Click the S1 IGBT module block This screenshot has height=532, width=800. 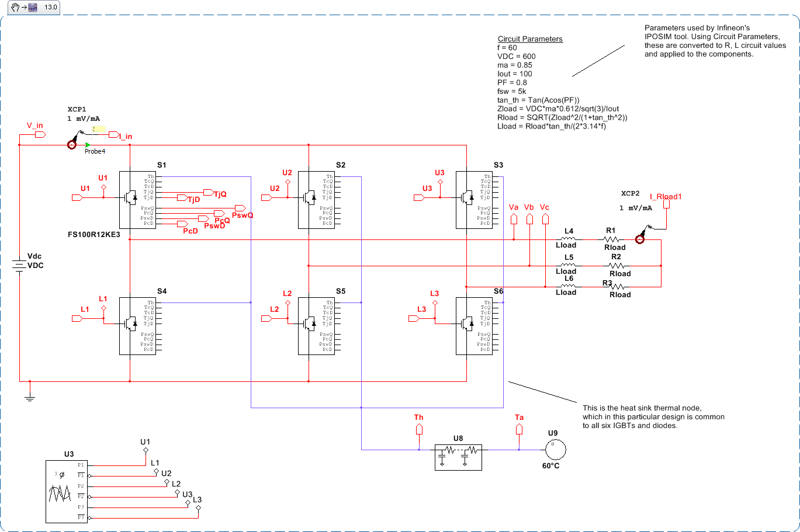coord(140,199)
